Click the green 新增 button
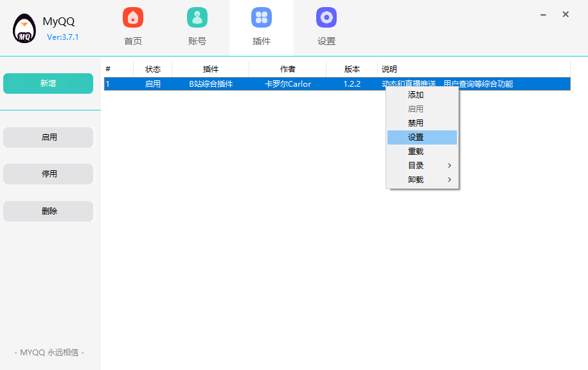This screenshot has width=588, height=370. tap(48, 84)
